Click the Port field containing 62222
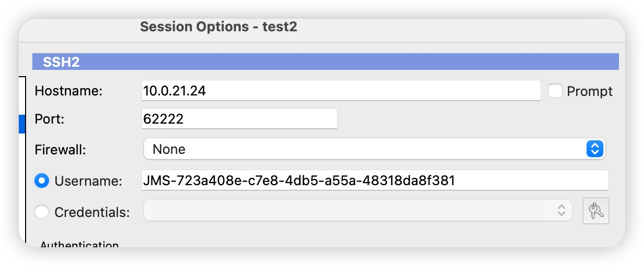Screen dimensions: 644x266 click(x=240, y=119)
